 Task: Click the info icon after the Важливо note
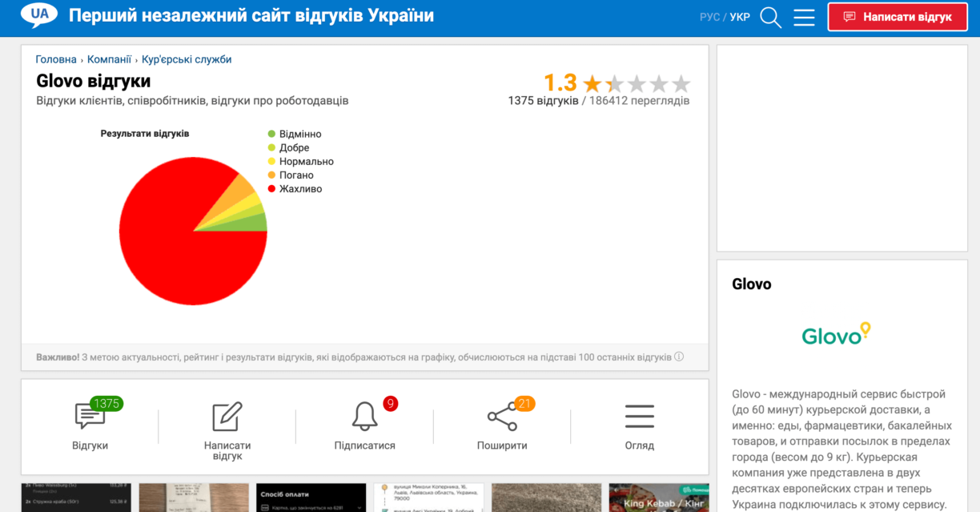coord(679,357)
